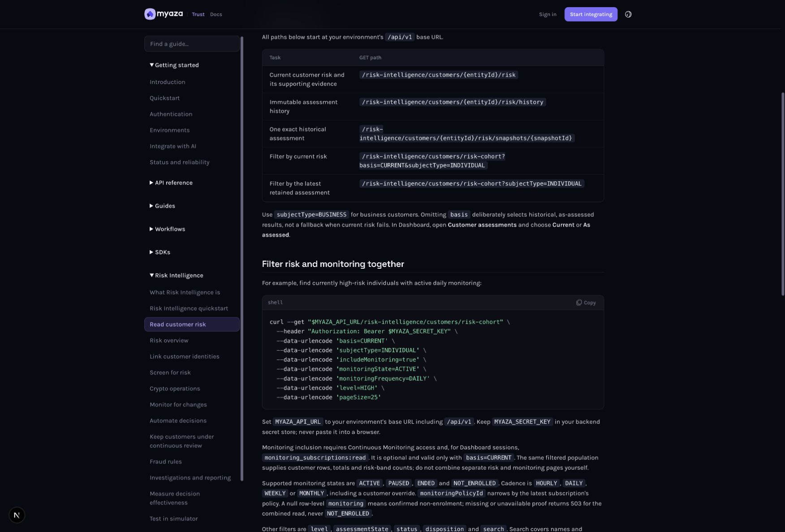
Task: Expand the Workflows section
Action: (167, 229)
